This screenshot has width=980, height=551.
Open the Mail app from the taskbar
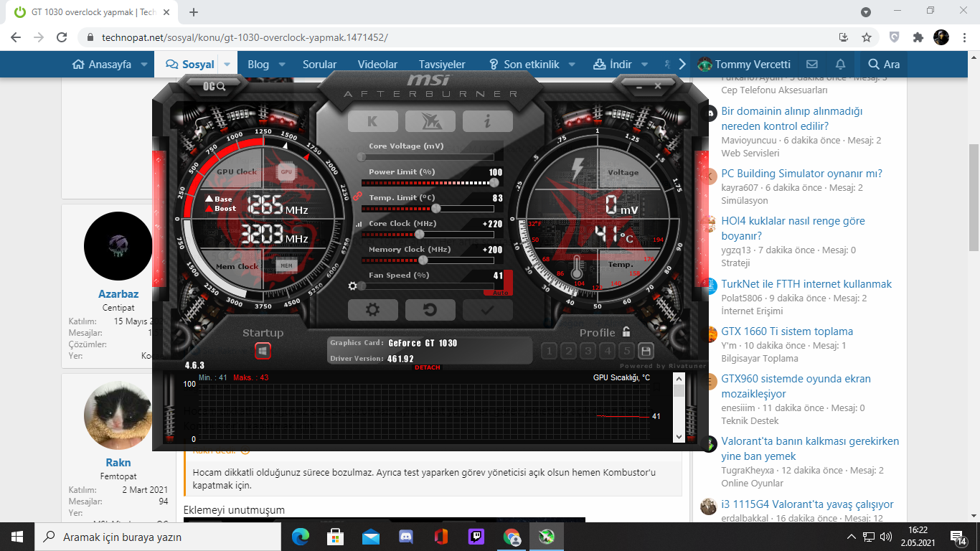pyautogui.click(x=371, y=537)
